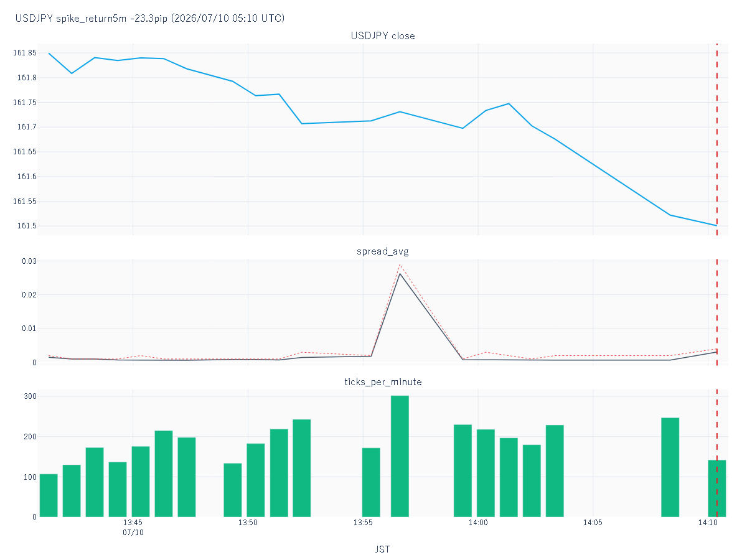Click the JST x-axis title
The width and height of the screenshot is (747, 560).
point(383,549)
